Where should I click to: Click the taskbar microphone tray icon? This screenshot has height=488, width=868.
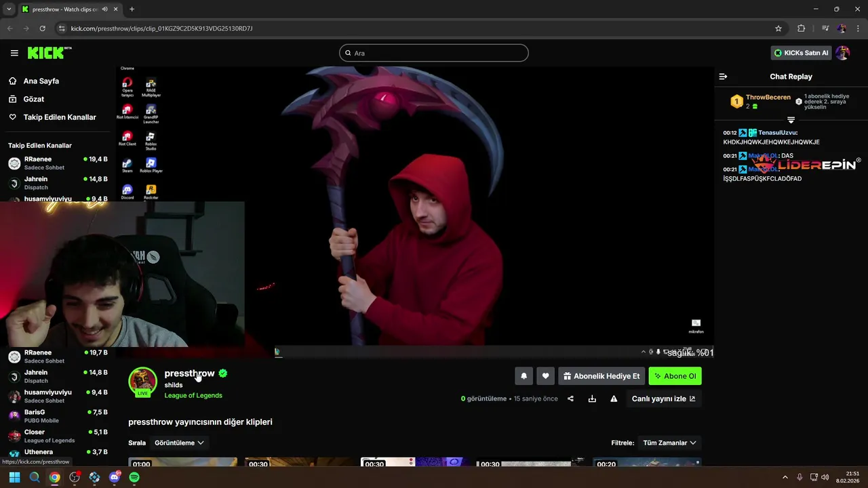point(800,477)
